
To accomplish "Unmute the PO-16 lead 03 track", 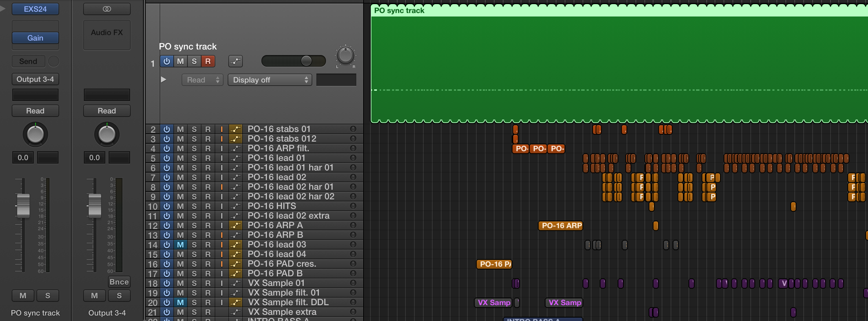I will (180, 244).
